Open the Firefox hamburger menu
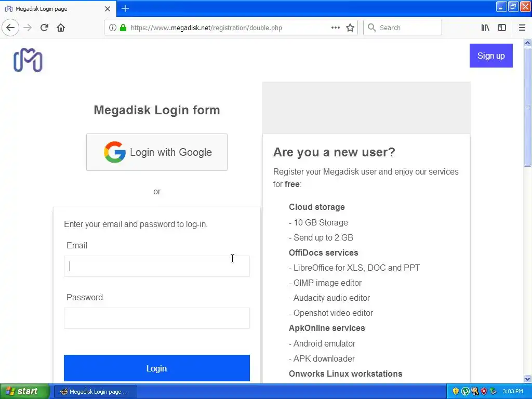 [522, 28]
